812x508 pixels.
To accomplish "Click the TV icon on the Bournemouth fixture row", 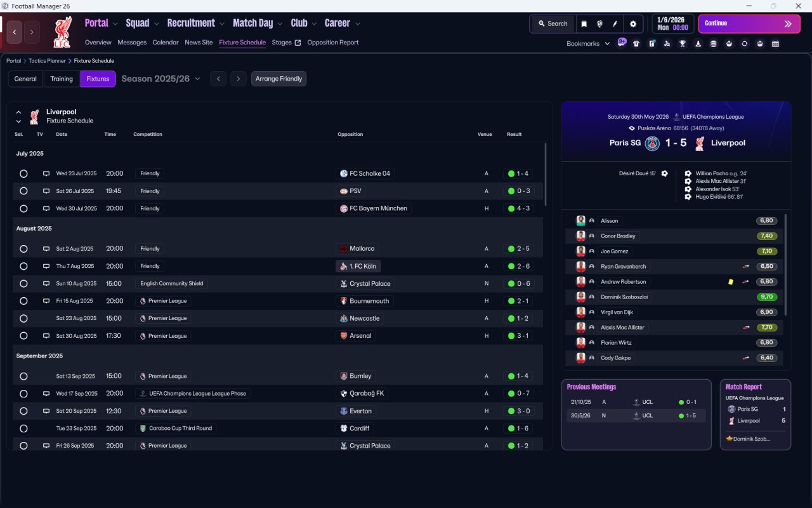I will tap(46, 301).
